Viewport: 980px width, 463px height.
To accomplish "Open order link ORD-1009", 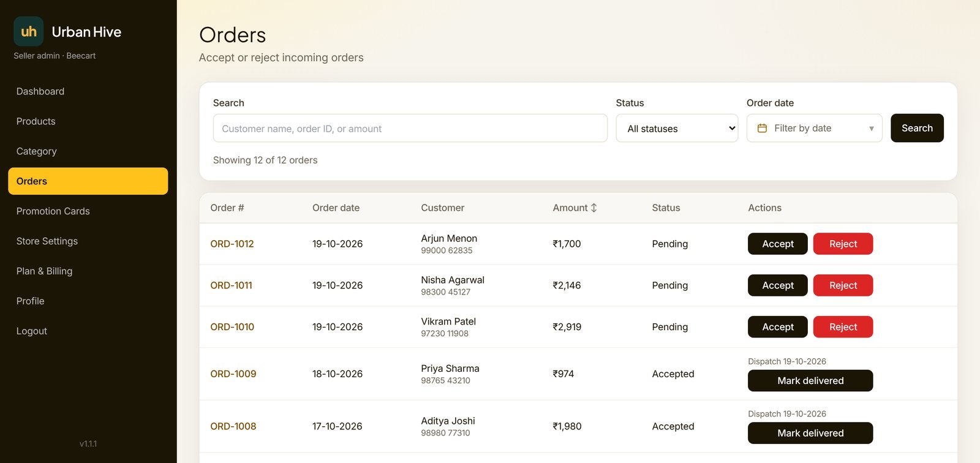I will [x=233, y=374].
